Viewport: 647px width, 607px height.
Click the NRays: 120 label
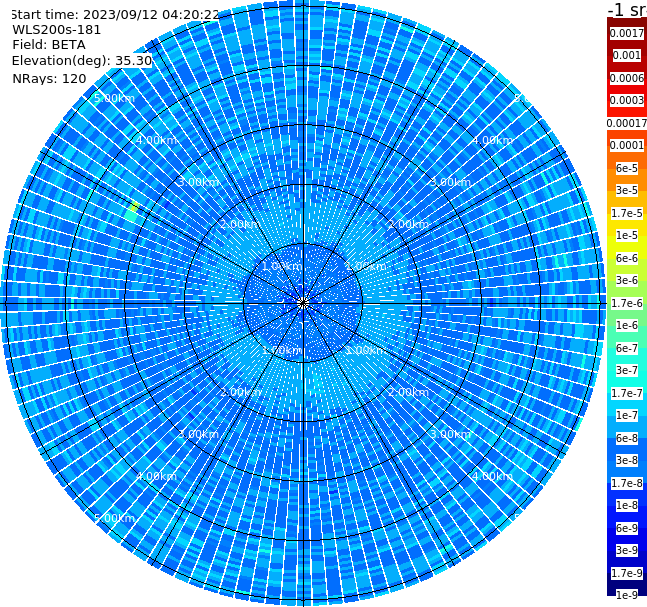point(49,78)
